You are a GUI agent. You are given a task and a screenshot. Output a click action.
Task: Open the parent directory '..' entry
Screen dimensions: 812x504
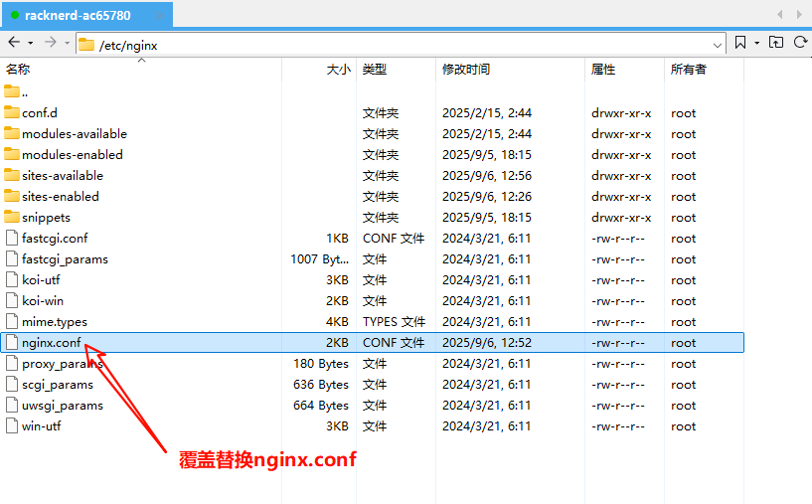coord(25,92)
